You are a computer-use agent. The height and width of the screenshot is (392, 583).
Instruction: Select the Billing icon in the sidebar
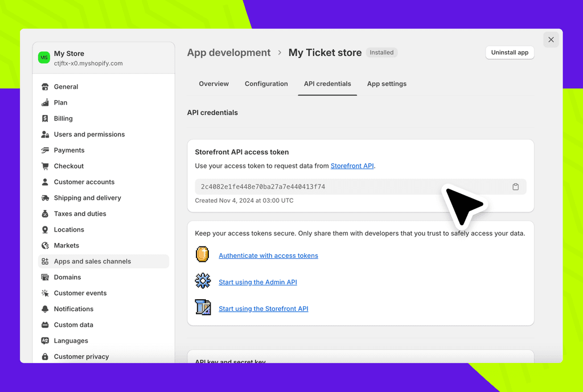pos(44,118)
